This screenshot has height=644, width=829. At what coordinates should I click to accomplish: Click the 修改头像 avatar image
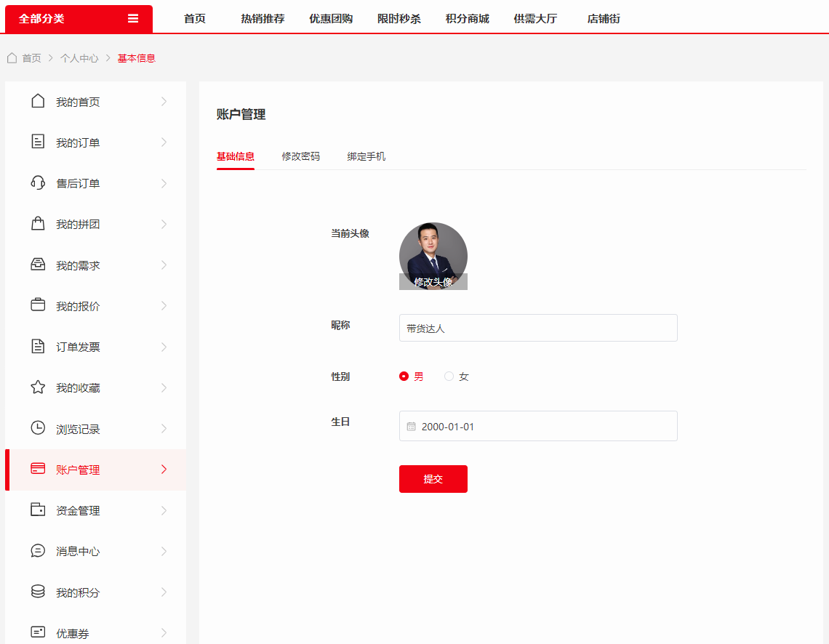pos(433,256)
